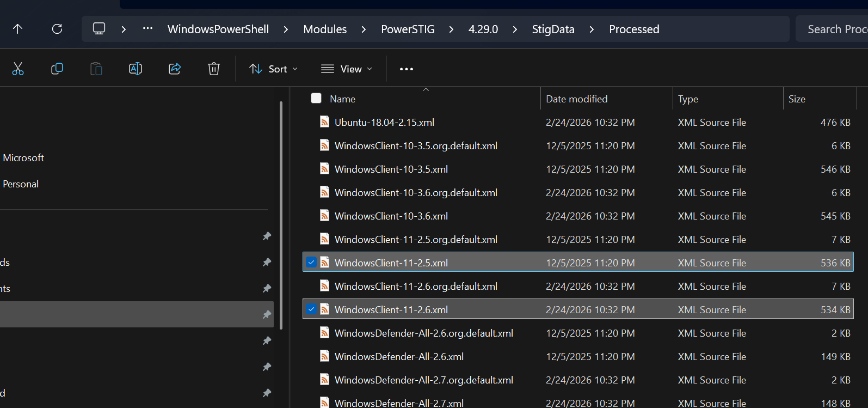The width and height of the screenshot is (868, 408).
Task: Sort files by the Name column header
Action: click(342, 99)
